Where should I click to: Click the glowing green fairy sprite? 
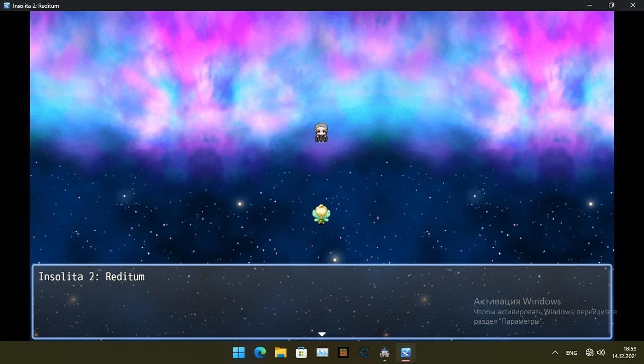click(321, 214)
